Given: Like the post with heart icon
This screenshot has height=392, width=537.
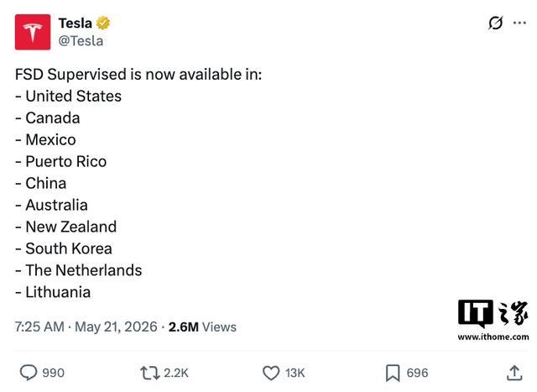Looking at the screenshot, I should click(271, 373).
